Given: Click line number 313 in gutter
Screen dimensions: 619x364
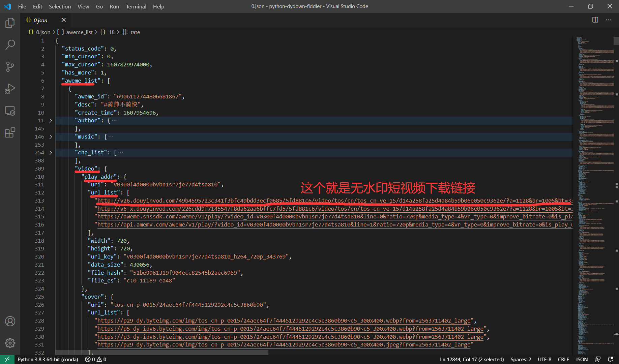Looking at the screenshot, I should tap(39, 201).
